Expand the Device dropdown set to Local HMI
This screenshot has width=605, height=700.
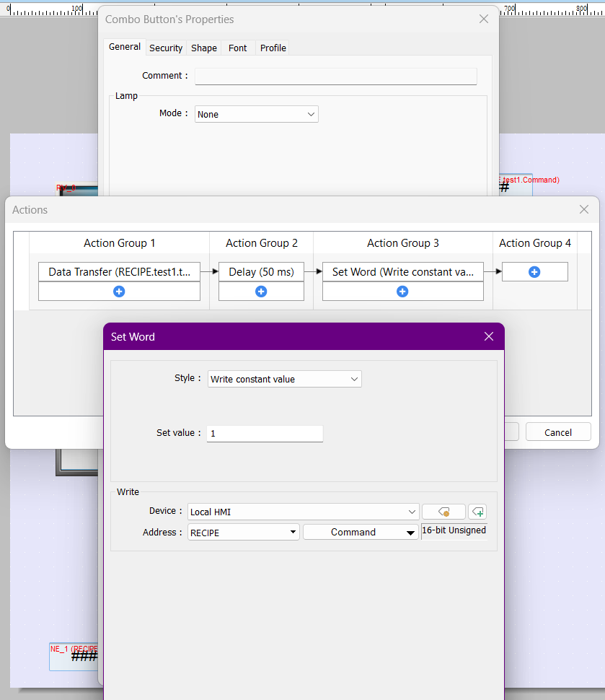coord(412,512)
